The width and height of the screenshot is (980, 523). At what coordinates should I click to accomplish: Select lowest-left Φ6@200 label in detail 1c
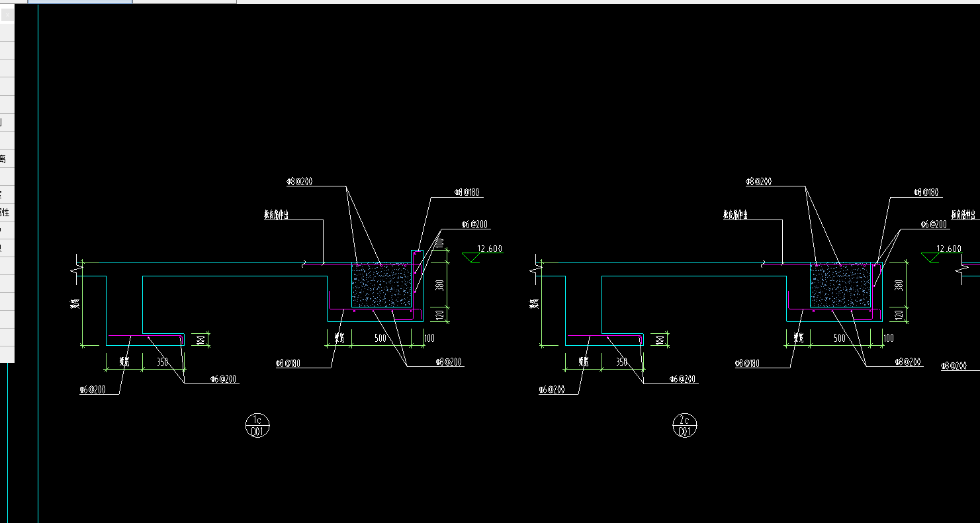click(x=93, y=390)
